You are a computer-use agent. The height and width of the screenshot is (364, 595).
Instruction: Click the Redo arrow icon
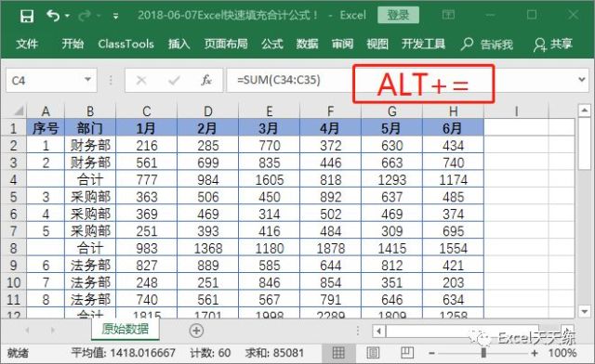pos(85,16)
